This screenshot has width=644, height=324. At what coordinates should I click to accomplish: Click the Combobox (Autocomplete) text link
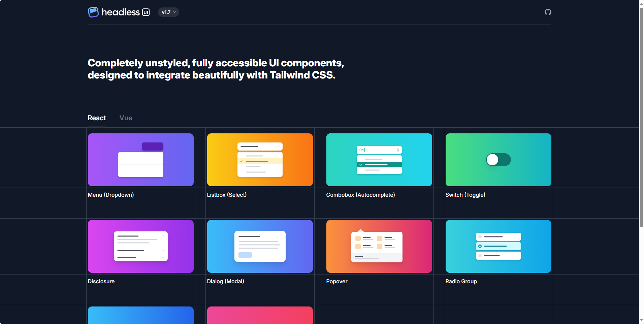click(360, 195)
